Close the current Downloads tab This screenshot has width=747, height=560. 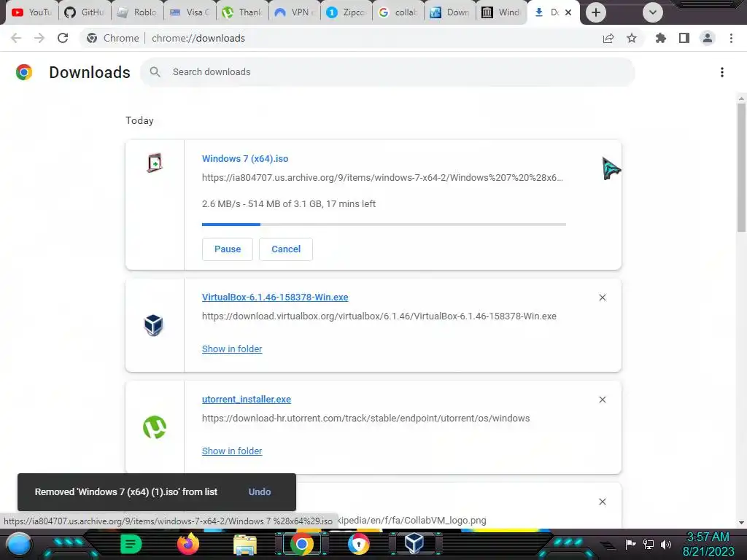[568, 12]
